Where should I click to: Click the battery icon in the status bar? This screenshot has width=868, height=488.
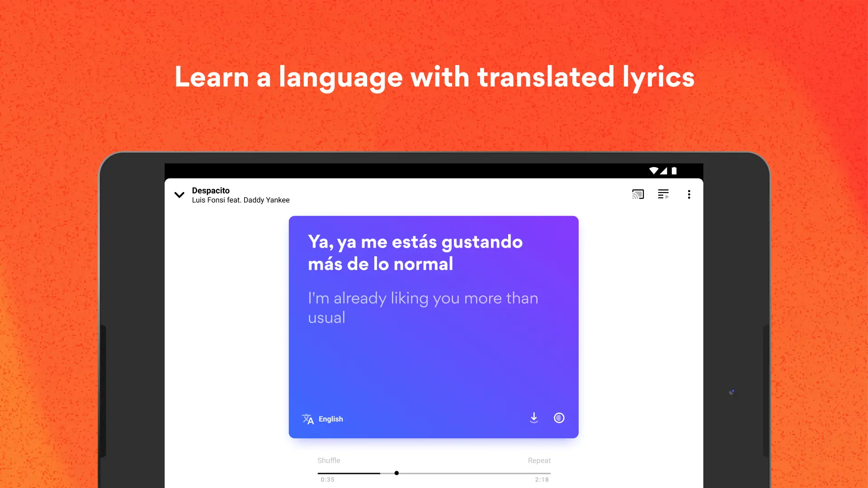pyautogui.click(x=675, y=171)
